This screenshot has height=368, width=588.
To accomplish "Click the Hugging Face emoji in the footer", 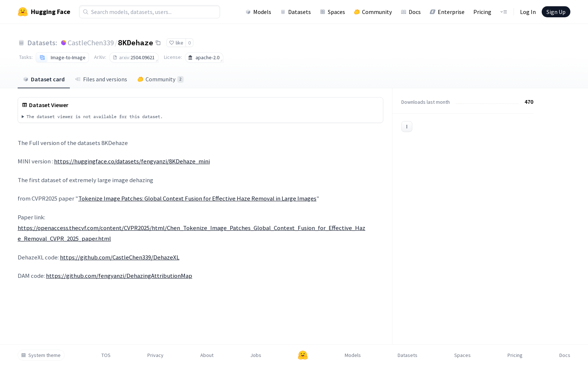I will 303,355.
